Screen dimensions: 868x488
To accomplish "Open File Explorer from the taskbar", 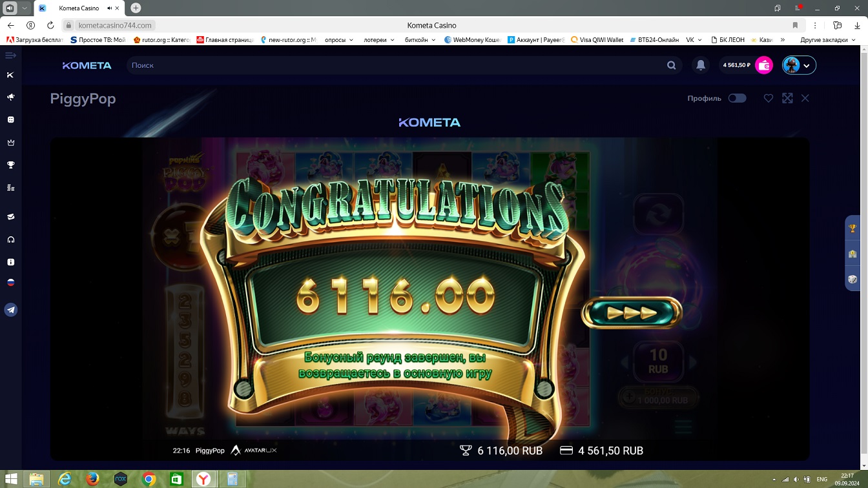I will coord(37,479).
